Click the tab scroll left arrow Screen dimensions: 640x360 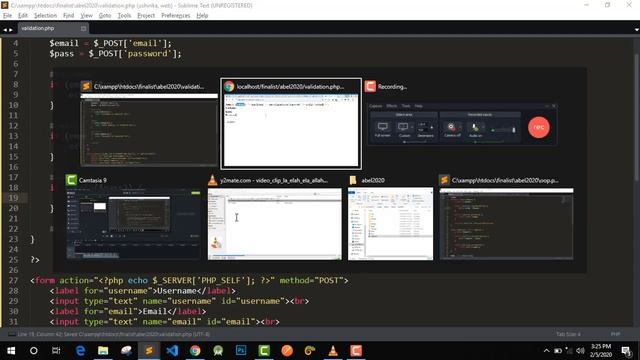(5, 29)
